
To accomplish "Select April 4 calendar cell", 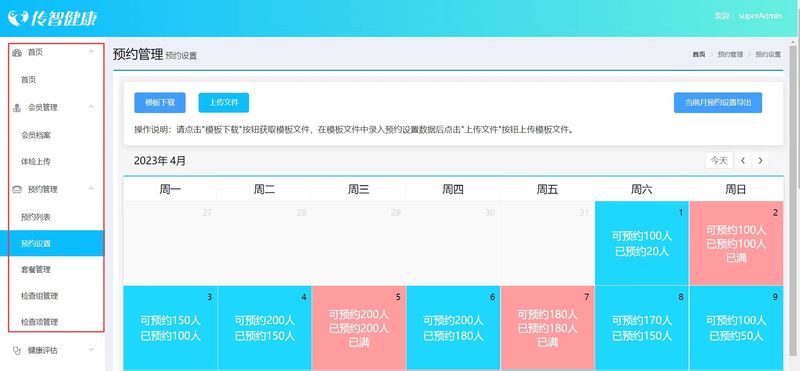I will 265,328.
